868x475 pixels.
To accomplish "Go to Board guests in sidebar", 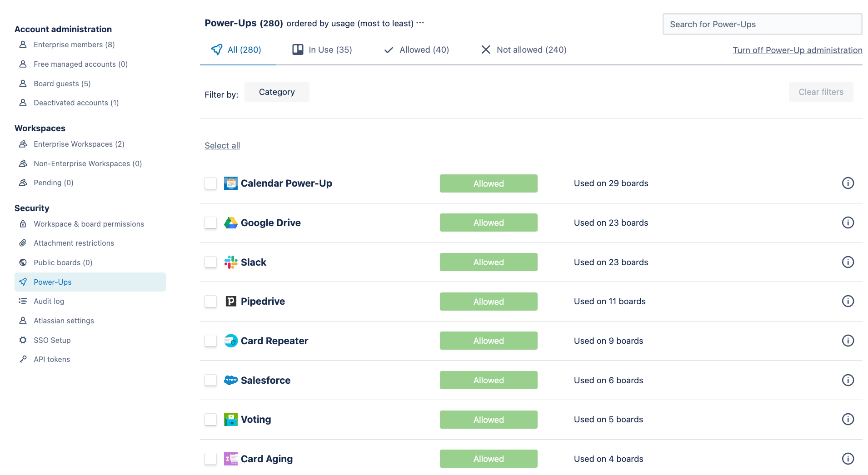I will (x=62, y=84).
